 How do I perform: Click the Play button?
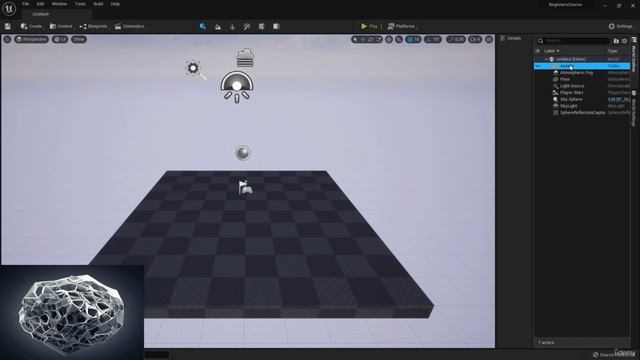tap(369, 27)
